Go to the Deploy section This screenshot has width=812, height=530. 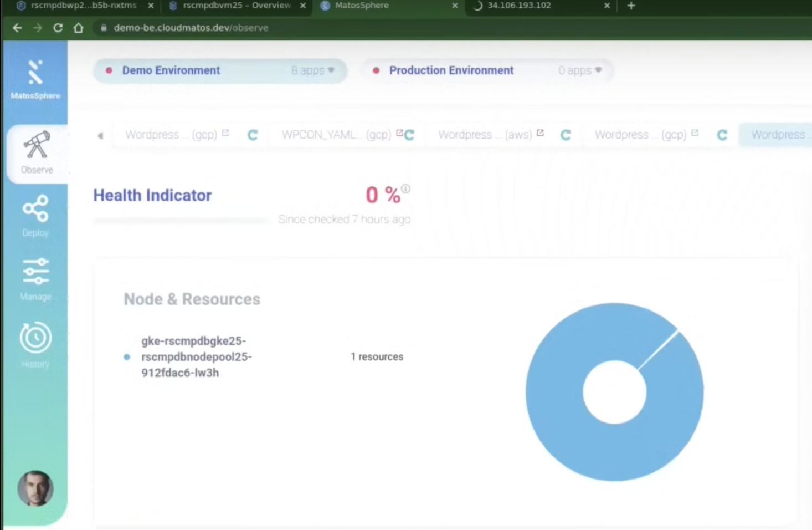click(35, 216)
